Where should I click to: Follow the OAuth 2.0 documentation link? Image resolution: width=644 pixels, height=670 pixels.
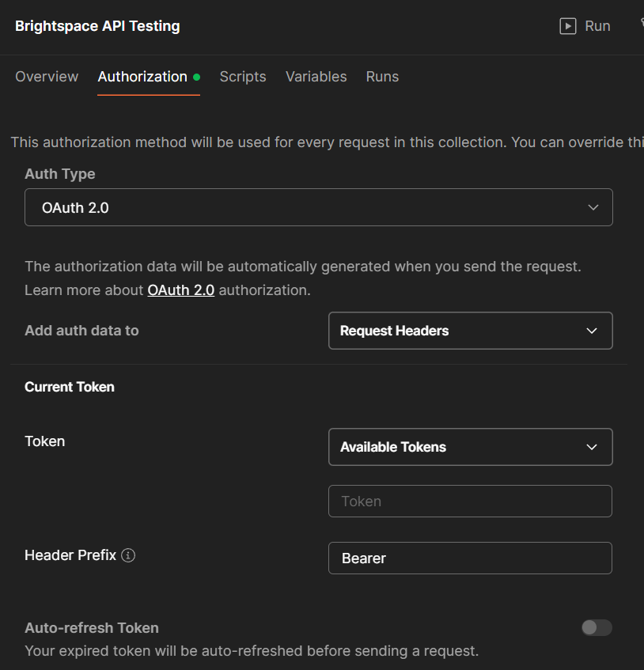coord(180,290)
